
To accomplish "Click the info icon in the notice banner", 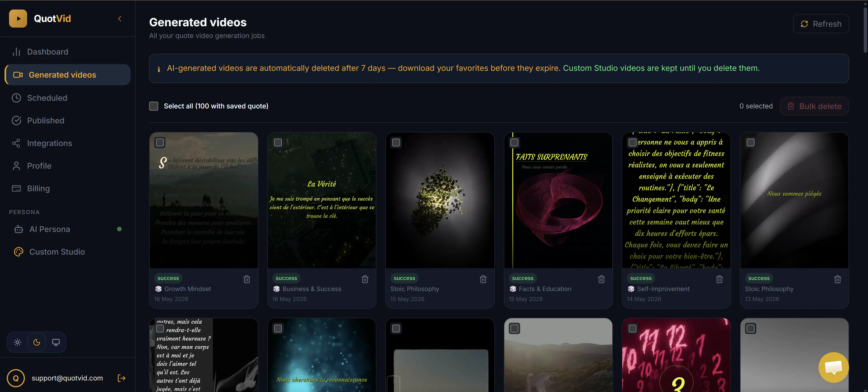I will 159,69.
